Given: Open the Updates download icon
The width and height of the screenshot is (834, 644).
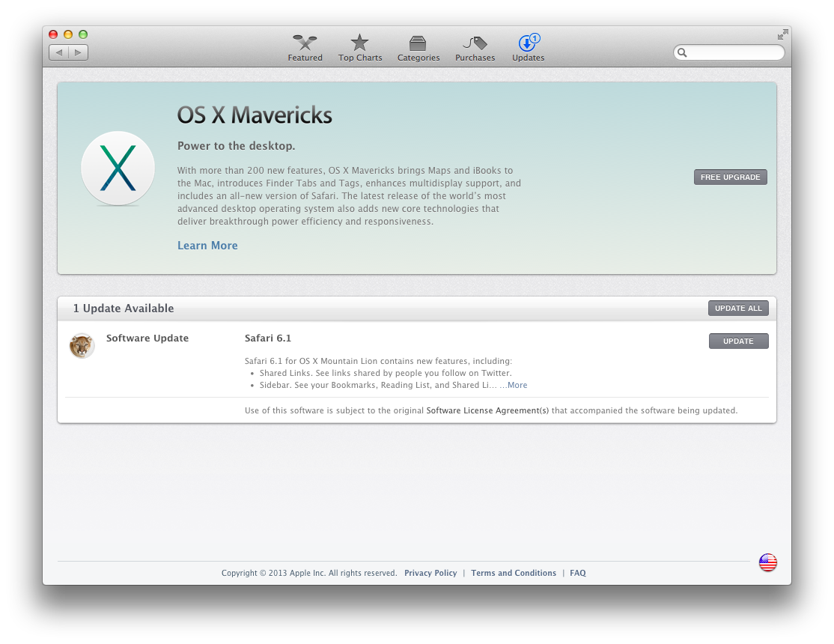Looking at the screenshot, I should 528,42.
